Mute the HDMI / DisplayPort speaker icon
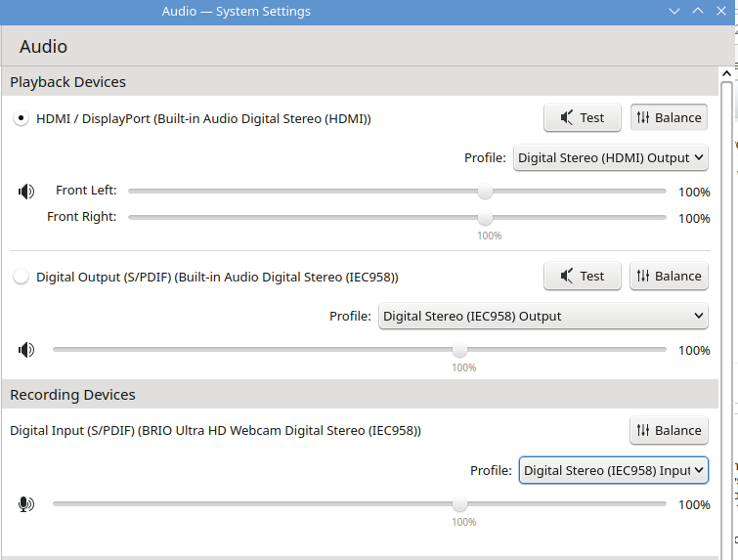 pyautogui.click(x=26, y=192)
